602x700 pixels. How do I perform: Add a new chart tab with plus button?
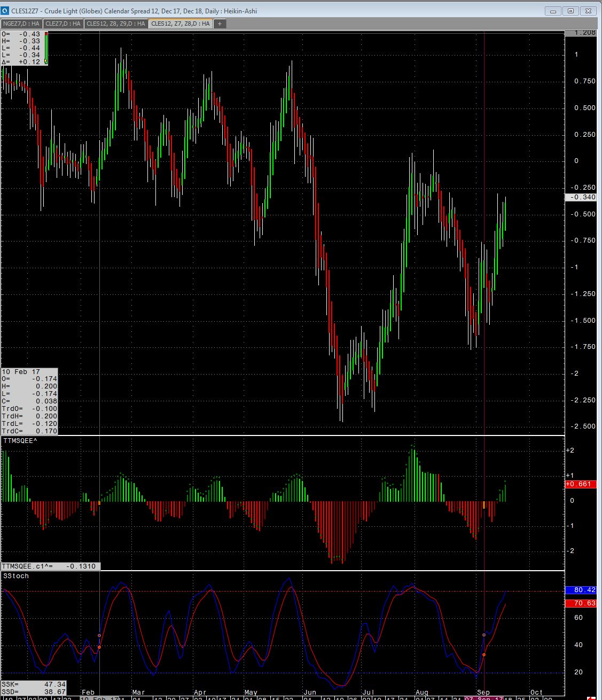[x=220, y=24]
